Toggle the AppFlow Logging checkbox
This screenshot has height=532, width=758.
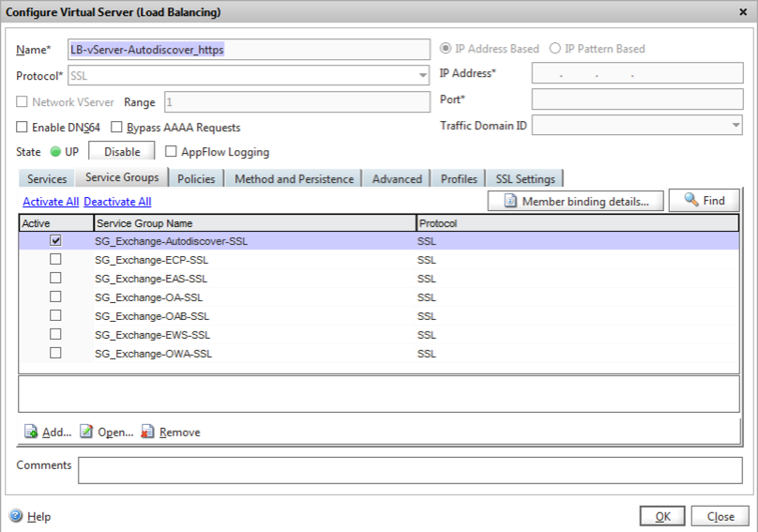tap(171, 152)
